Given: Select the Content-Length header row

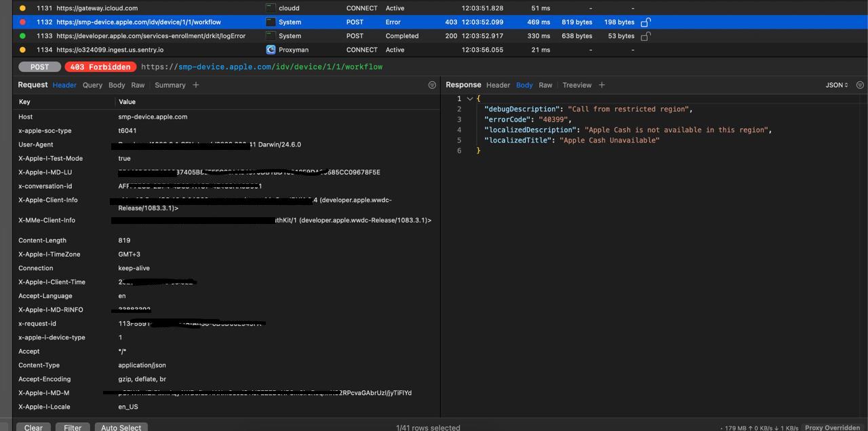Looking at the screenshot, I should [x=226, y=240].
